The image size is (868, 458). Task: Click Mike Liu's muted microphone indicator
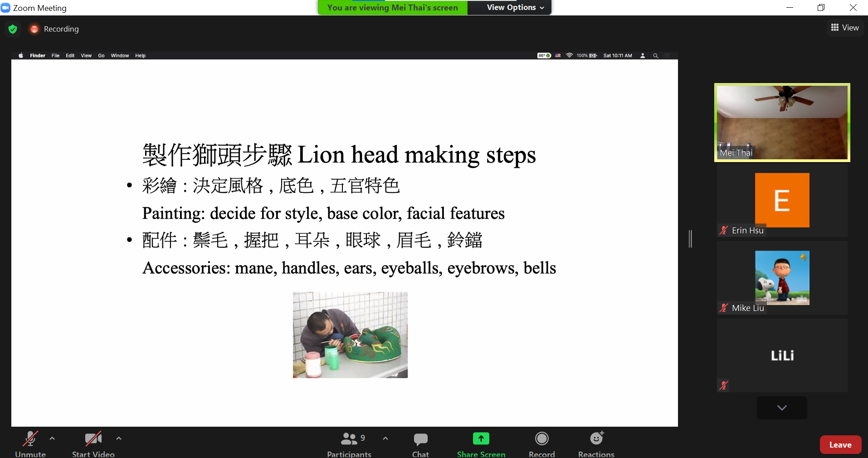point(724,308)
